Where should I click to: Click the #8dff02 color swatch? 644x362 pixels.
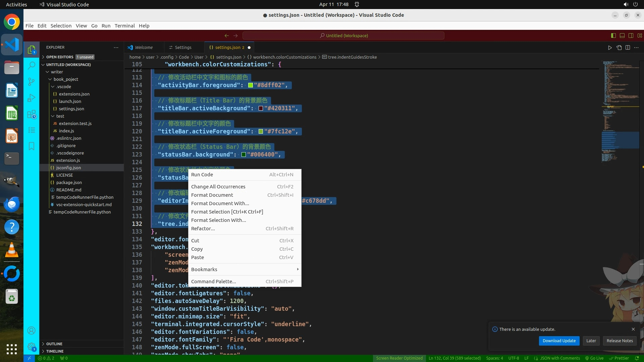tap(250, 85)
